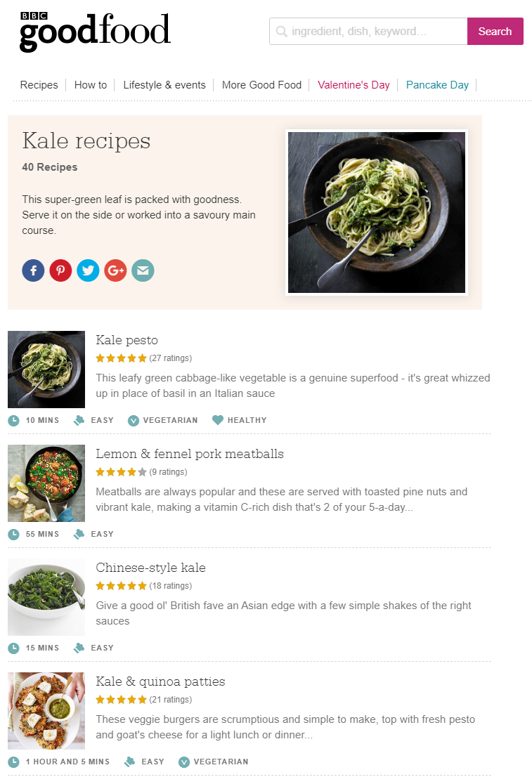Open Lemon & fennel pork meatballs recipe
Image resolution: width=532 pixels, height=777 pixels.
(x=190, y=454)
